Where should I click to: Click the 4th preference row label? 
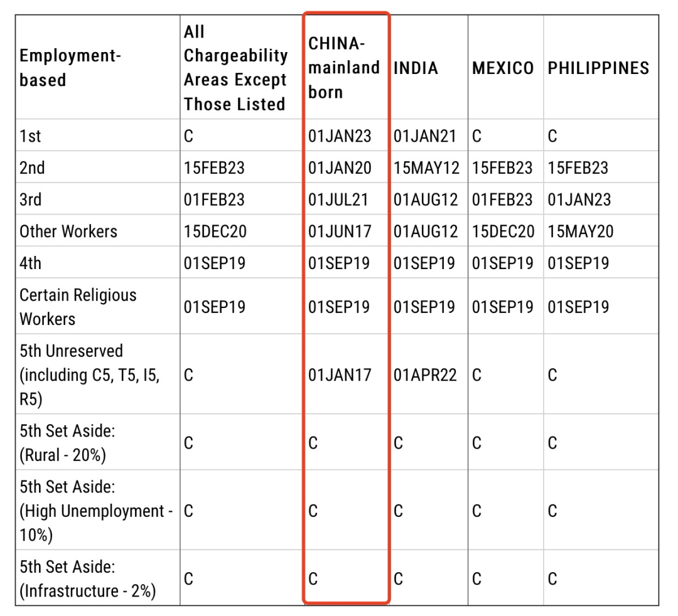click(30, 263)
